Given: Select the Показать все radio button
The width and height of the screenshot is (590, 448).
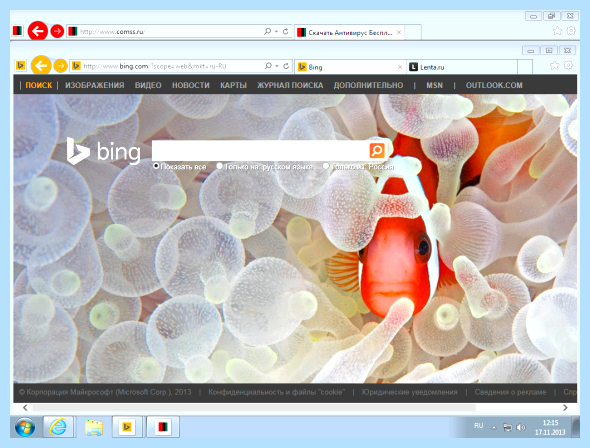Looking at the screenshot, I should point(156,166).
